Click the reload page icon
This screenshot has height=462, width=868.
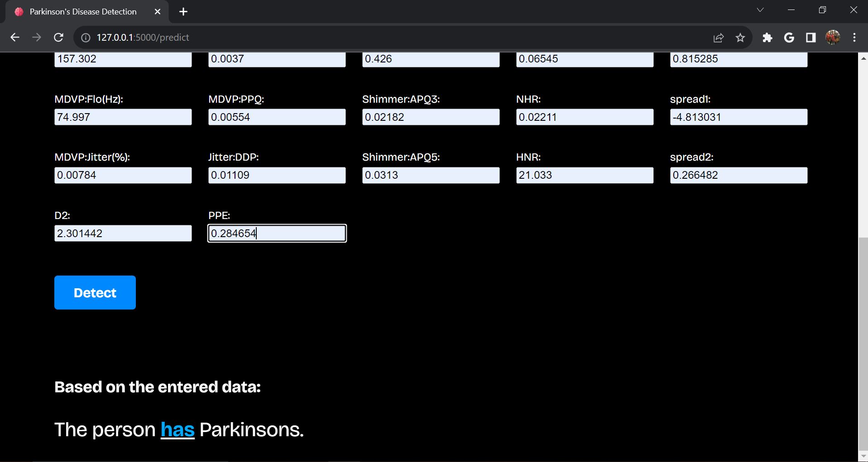pos(58,37)
